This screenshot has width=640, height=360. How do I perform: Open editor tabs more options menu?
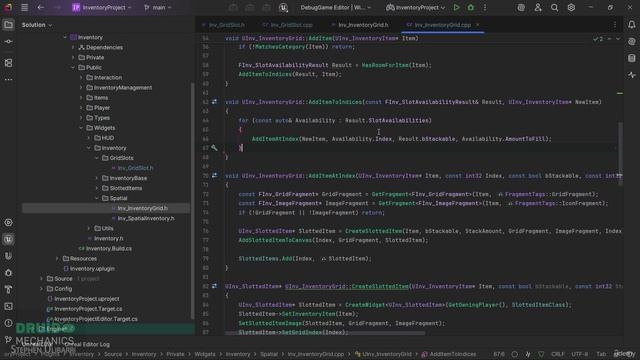pos(615,25)
